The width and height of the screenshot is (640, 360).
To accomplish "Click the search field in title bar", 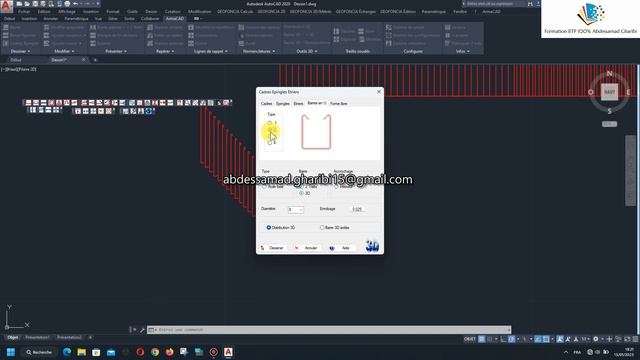I will point(494,4).
